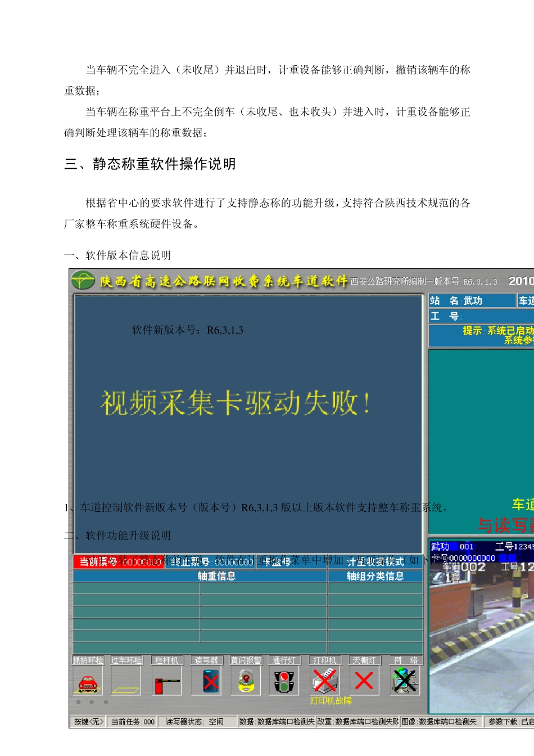The image size is (534, 756).
Task: Click the 参数下载 status bar entry
Action: coord(509,722)
